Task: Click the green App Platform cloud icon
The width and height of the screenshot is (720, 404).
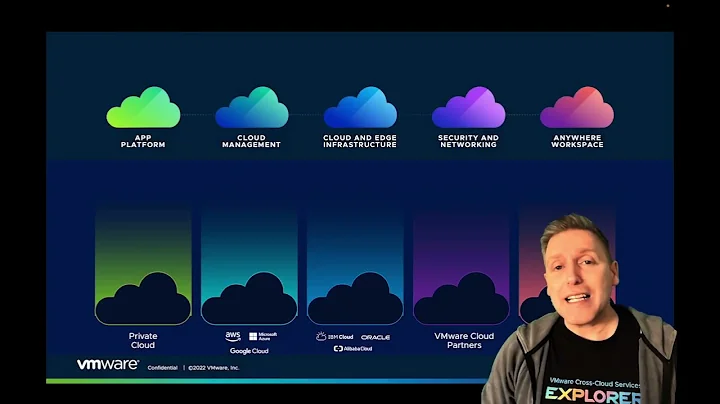Action: (143, 107)
